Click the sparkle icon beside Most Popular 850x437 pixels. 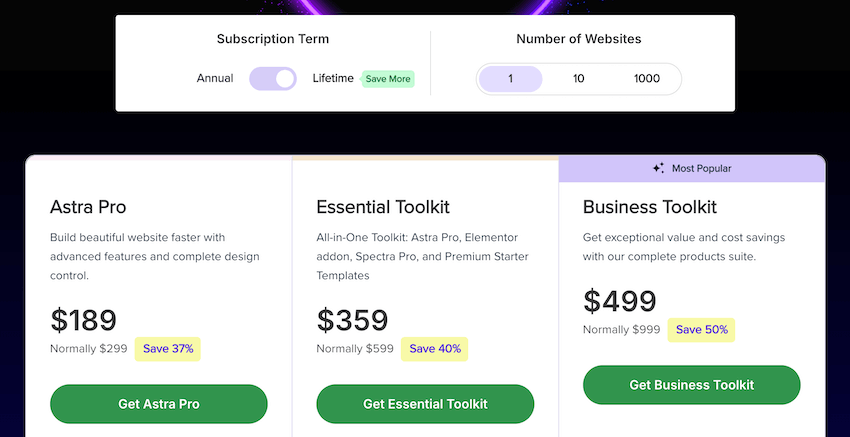click(x=658, y=169)
